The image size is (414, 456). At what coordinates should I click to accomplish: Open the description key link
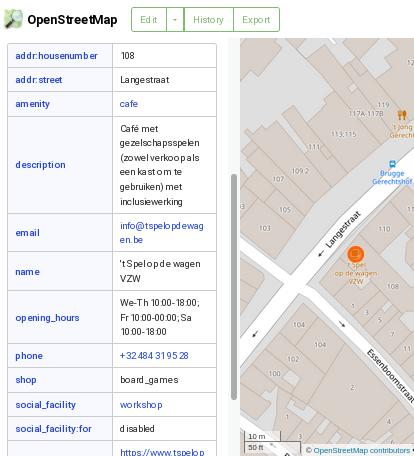coord(40,165)
